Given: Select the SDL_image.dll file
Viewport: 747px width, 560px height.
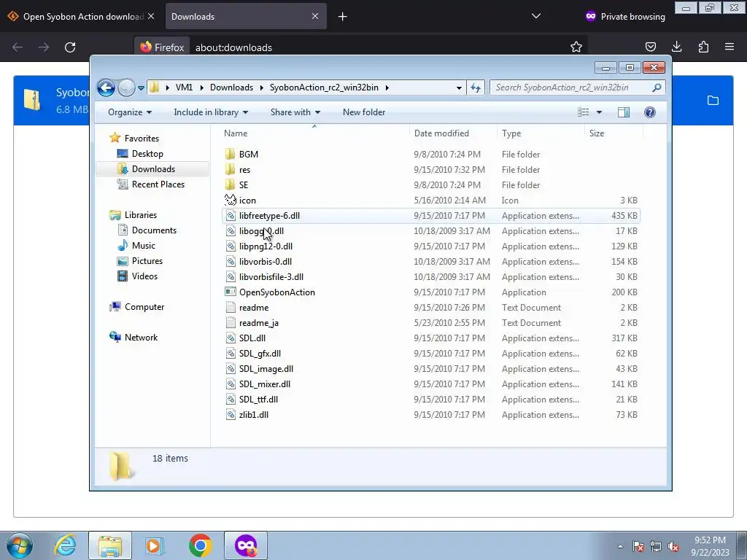Looking at the screenshot, I should [x=266, y=368].
